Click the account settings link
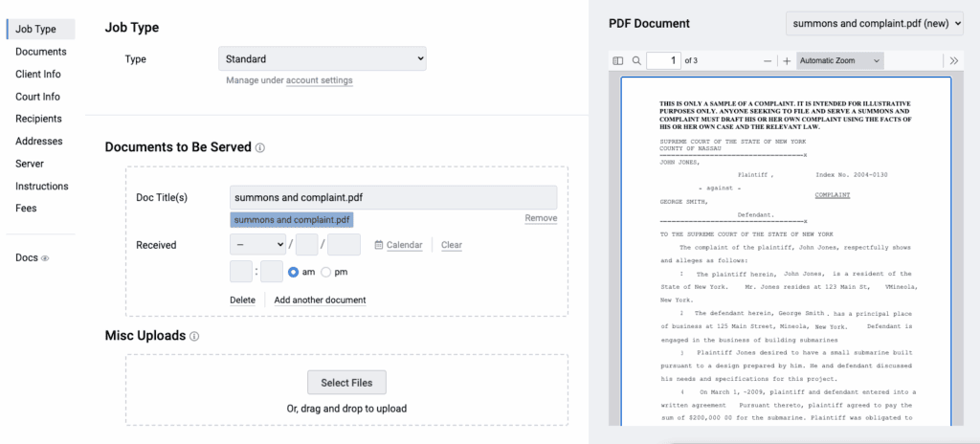This screenshot has height=444, width=980. coord(319,80)
